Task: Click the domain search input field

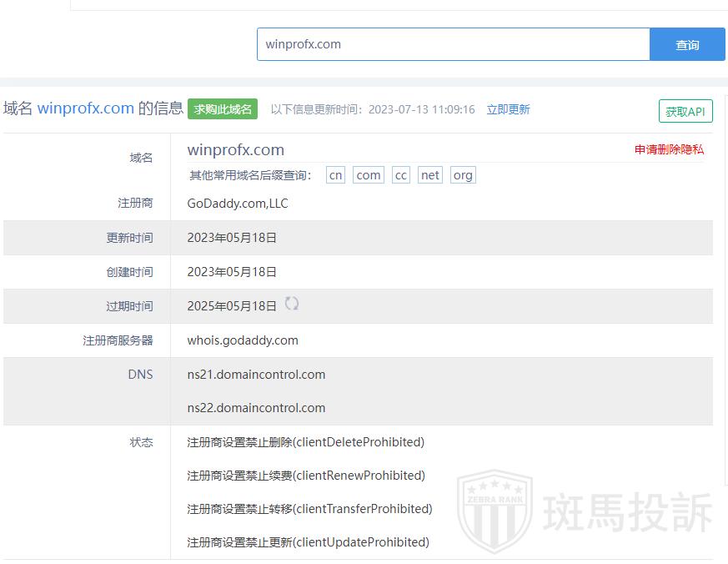Action: 453,44
